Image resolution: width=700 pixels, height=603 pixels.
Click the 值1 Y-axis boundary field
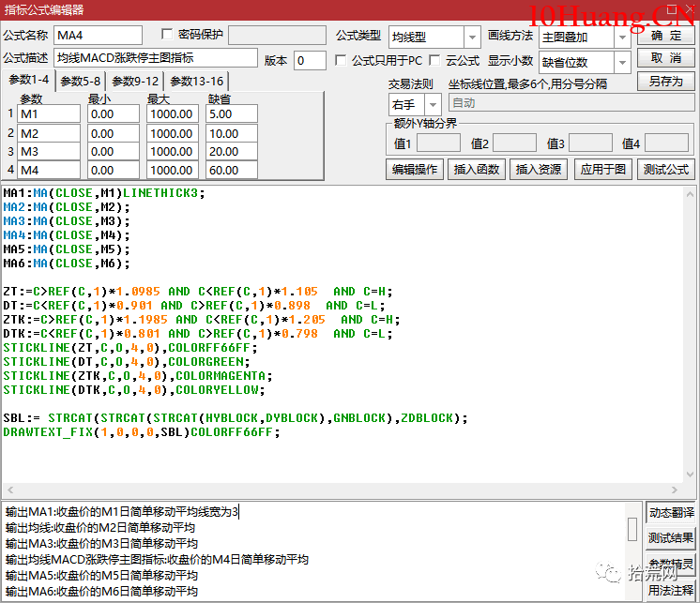tap(438, 143)
